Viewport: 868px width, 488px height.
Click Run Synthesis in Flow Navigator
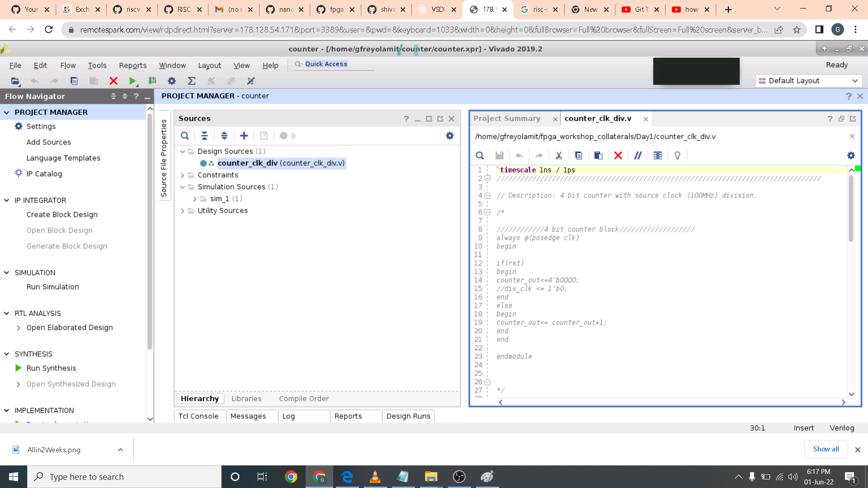pyautogui.click(x=51, y=368)
